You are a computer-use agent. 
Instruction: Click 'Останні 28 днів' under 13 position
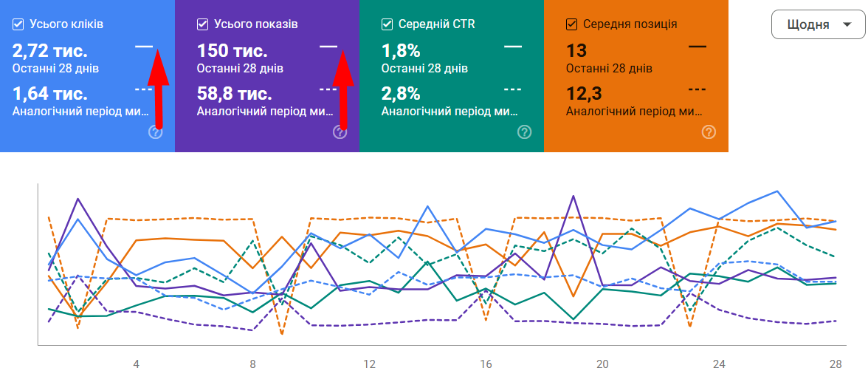[609, 68]
